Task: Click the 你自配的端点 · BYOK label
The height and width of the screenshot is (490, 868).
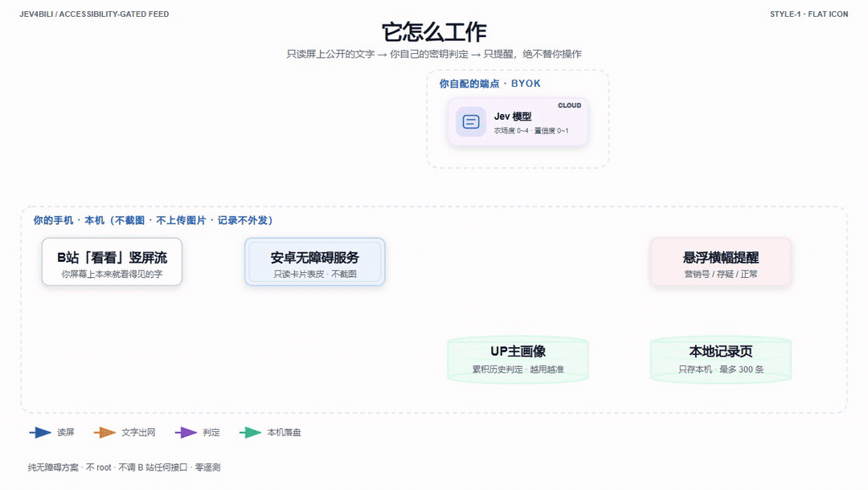Action: (x=490, y=84)
